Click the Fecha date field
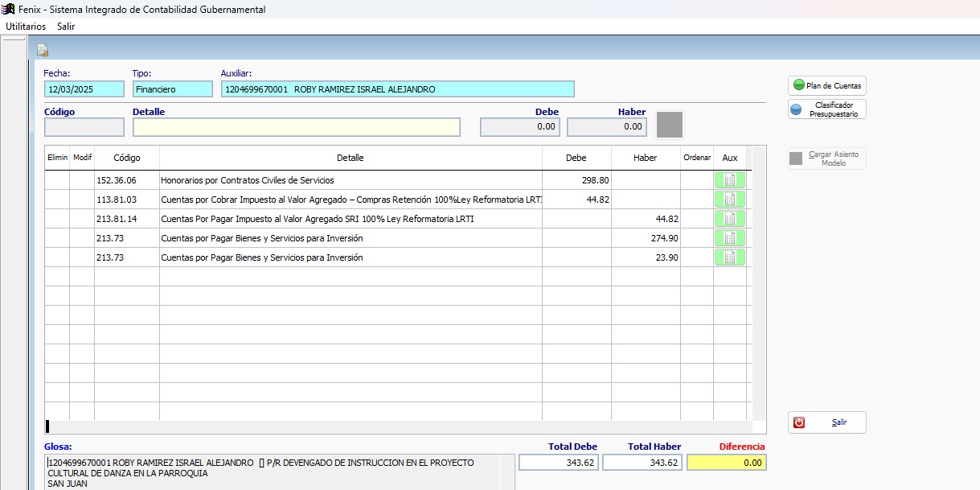This screenshot has width=980, height=490. 84,89
